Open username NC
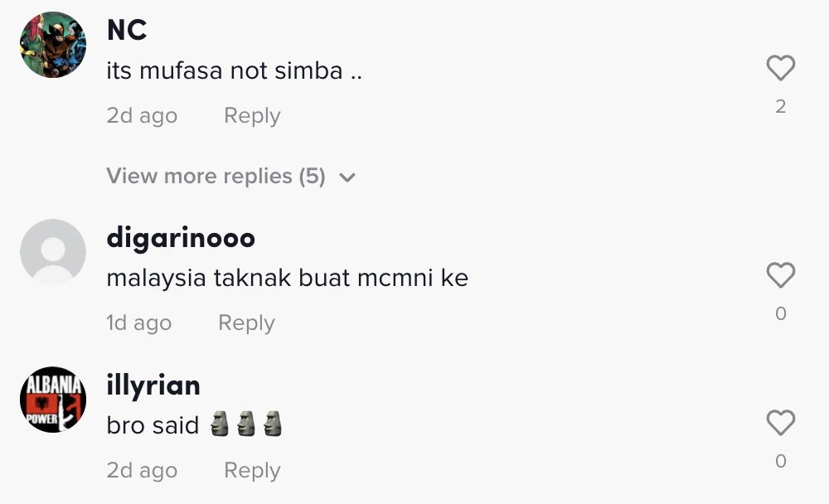 [127, 31]
